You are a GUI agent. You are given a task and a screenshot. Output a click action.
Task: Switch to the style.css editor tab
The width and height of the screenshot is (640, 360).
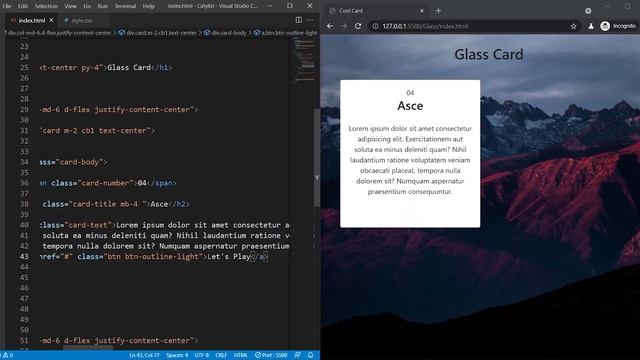pos(82,20)
